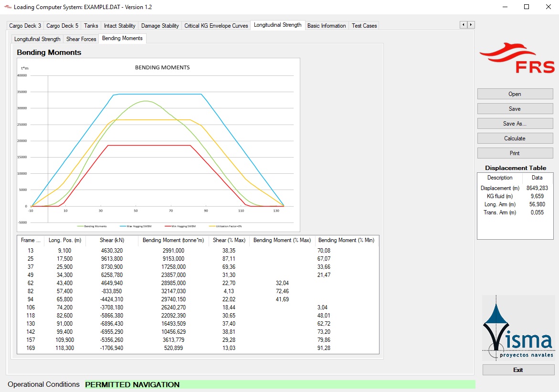559x392 pixels.
Task: Click the Shear (% Max) column header
Action: 229,240
